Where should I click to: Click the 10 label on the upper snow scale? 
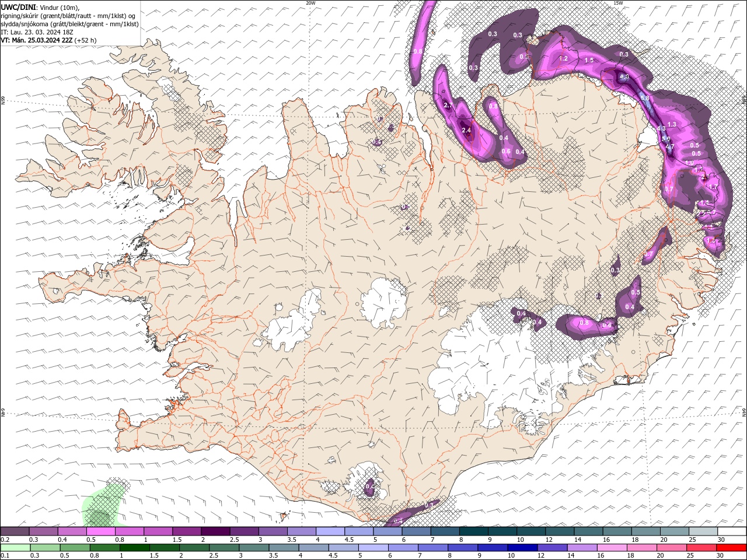[520, 540]
